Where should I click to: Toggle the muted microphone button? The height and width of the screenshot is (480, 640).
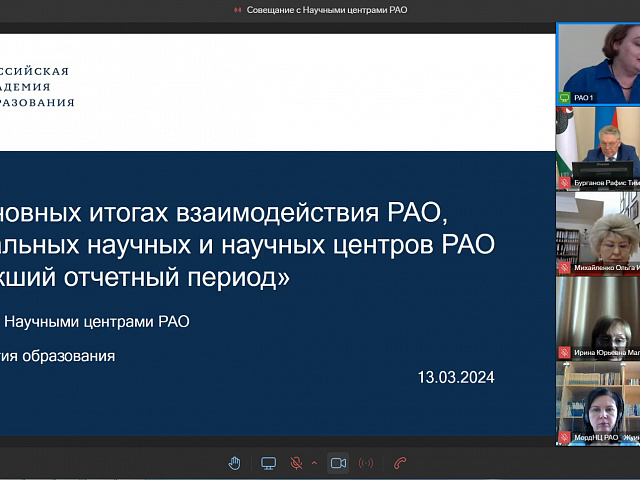click(x=296, y=463)
